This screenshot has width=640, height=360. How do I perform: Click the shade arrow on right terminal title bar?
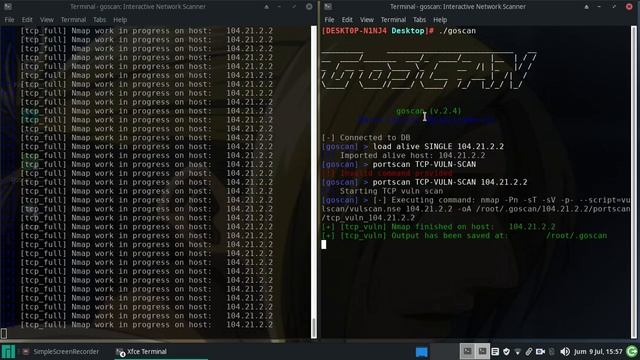click(x=587, y=7)
